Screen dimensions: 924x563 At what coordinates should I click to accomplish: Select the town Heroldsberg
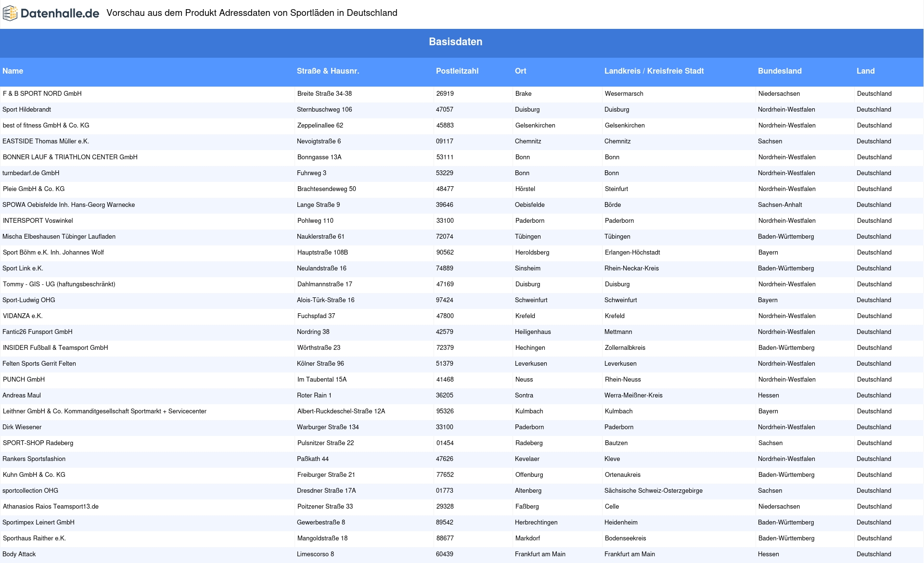[532, 252]
